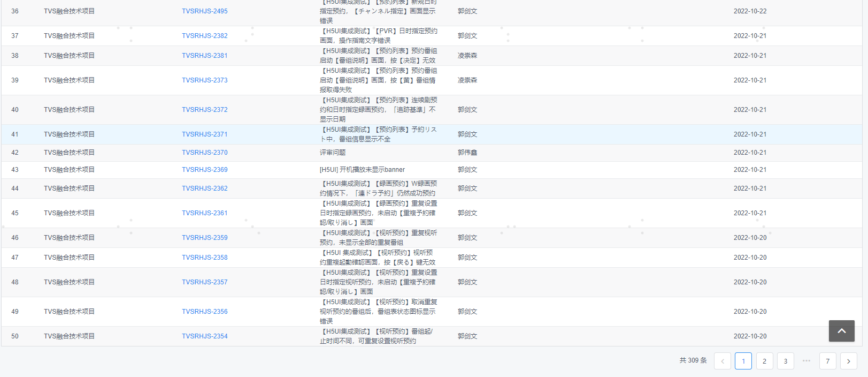Select row 42 with 评审问题 title
The image size is (868, 377).
point(333,153)
